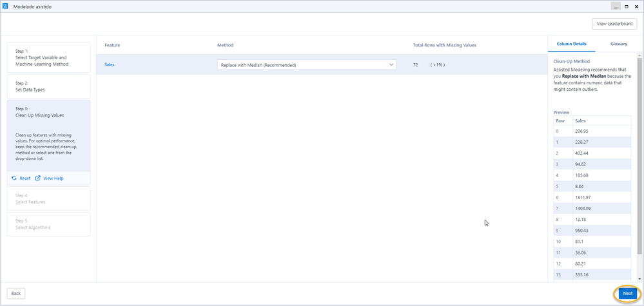Viewport: 644px width, 306px height.
Task: Click preview value 8.84
Action: (578, 186)
